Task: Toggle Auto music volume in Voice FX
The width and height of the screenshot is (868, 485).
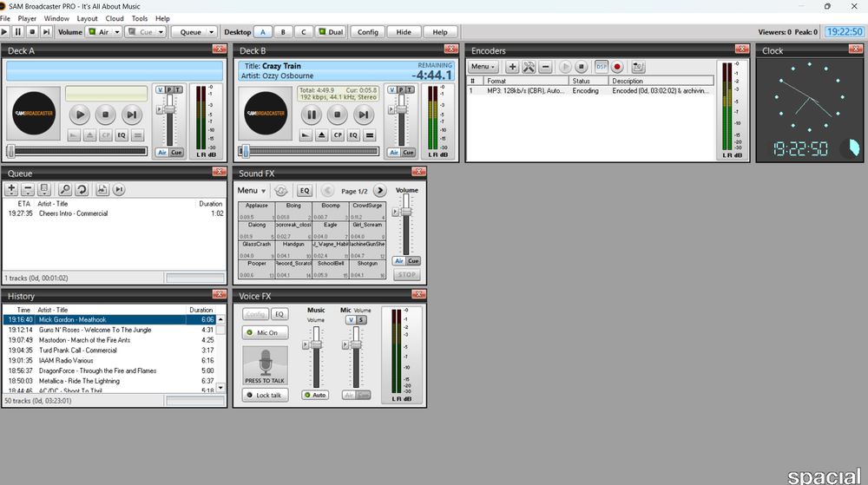Action: tap(315, 395)
